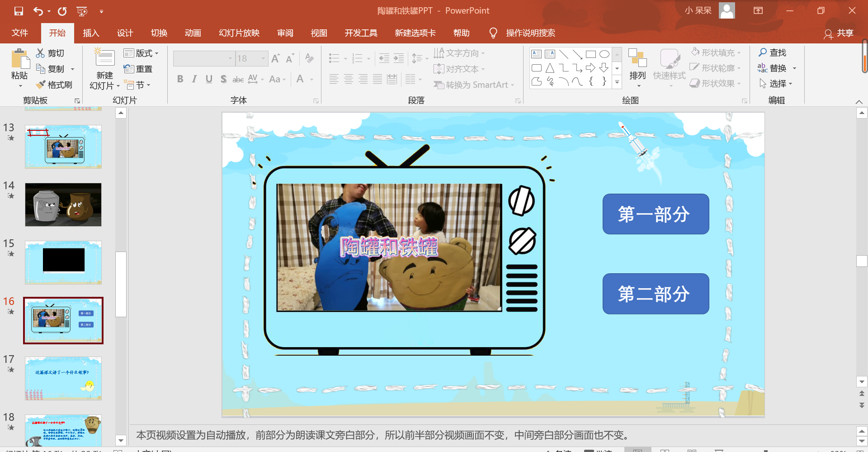The width and height of the screenshot is (868, 452).
Task: Open font color dropdown arrow
Action: point(312,79)
